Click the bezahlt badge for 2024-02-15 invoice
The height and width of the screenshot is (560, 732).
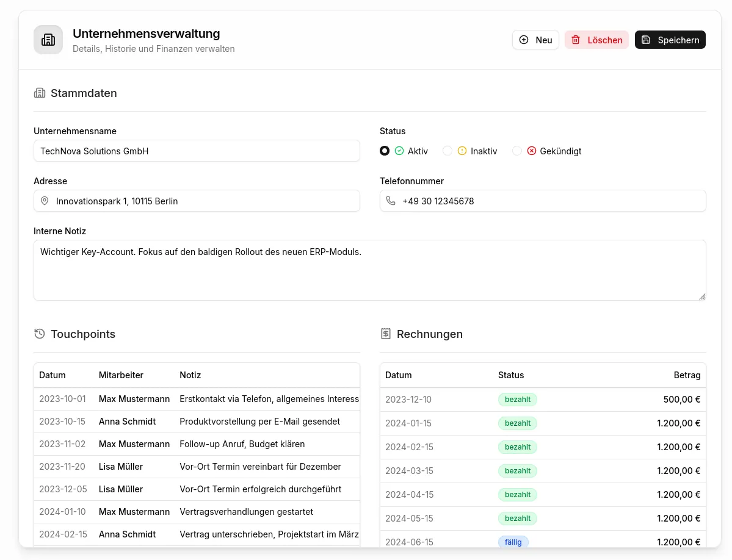(517, 447)
